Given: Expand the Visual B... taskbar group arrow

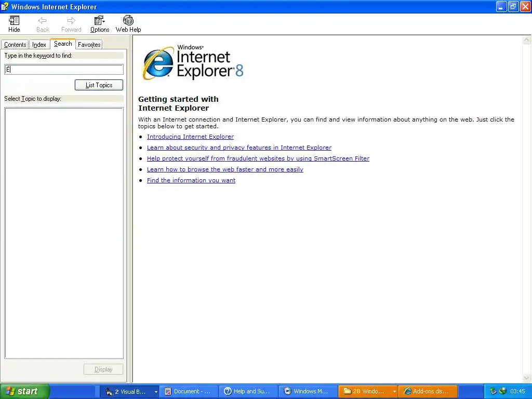Looking at the screenshot, I should pyautogui.click(x=156, y=392).
